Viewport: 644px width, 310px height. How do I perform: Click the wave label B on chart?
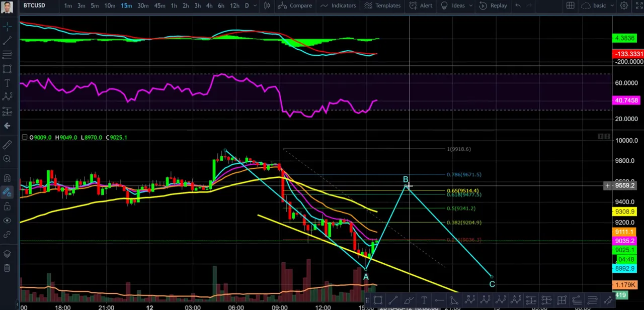406,179
